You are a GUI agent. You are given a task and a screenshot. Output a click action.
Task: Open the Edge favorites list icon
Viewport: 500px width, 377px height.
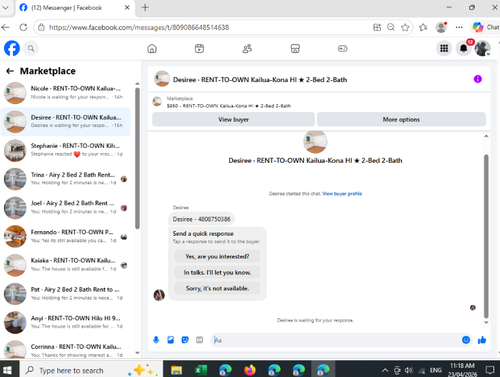coord(423,27)
